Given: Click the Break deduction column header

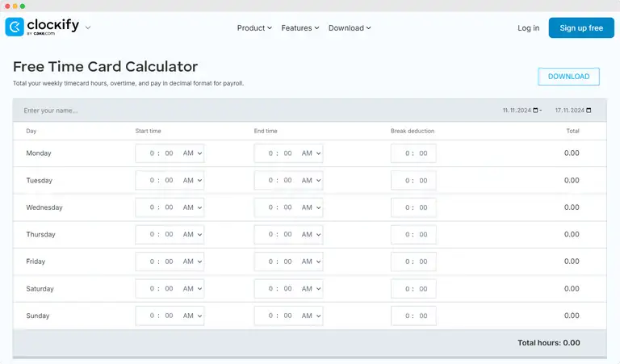Looking at the screenshot, I should pos(413,131).
